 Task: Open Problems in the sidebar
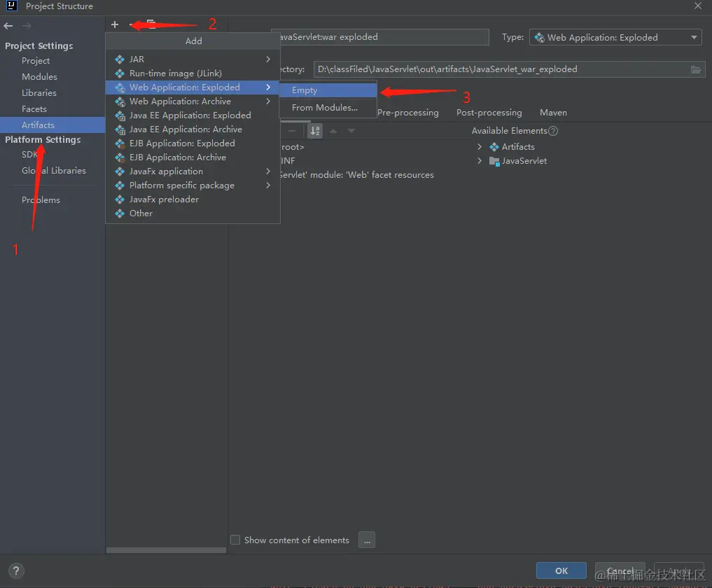pos(41,200)
